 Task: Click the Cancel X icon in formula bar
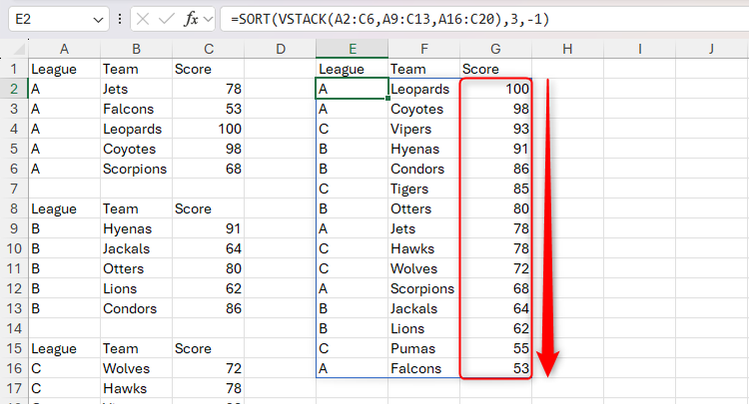click(x=143, y=19)
